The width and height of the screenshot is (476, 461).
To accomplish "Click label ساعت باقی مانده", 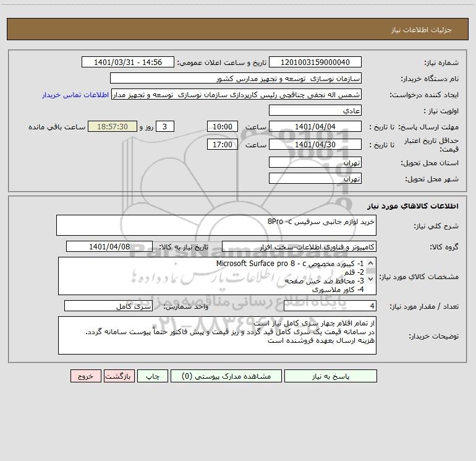I will click(x=57, y=127).
